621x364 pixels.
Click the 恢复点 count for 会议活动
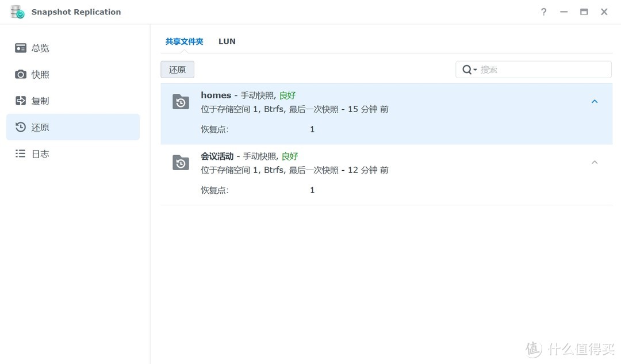pos(312,190)
